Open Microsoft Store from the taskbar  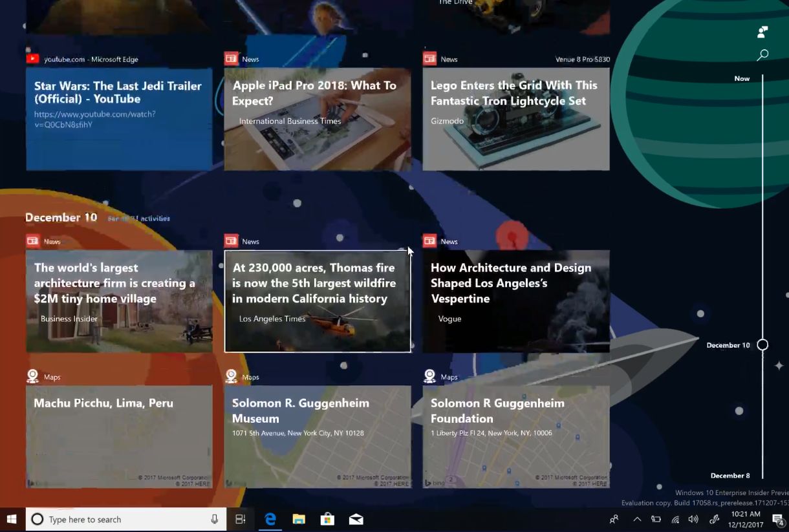[x=327, y=519]
